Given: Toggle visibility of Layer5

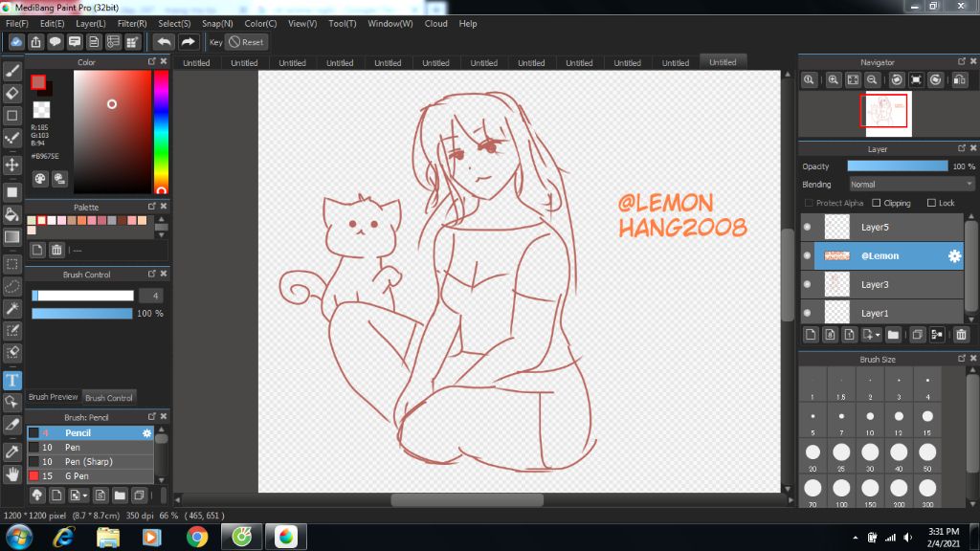Looking at the screenshot, I should point(807,227).
